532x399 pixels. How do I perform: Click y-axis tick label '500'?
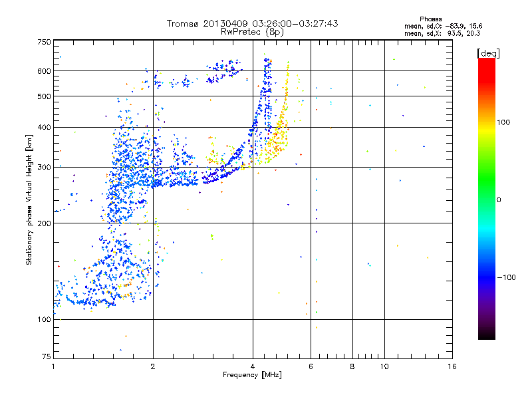click(x=44, y=96)
